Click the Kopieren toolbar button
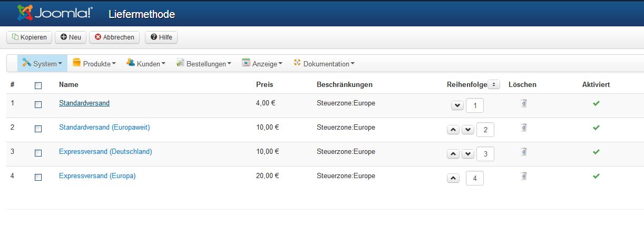Screen dimensions: 644x234 tap(30, 37)
